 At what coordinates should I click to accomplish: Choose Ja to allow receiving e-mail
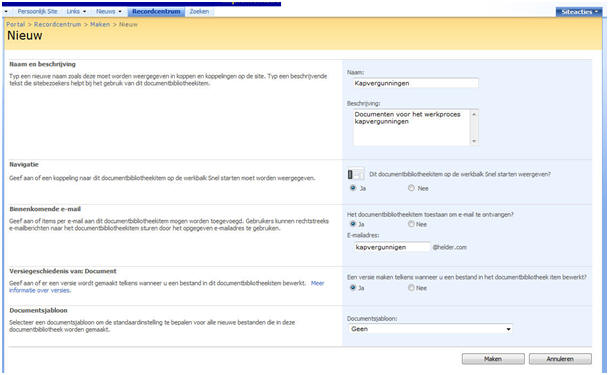click(353, 224)
